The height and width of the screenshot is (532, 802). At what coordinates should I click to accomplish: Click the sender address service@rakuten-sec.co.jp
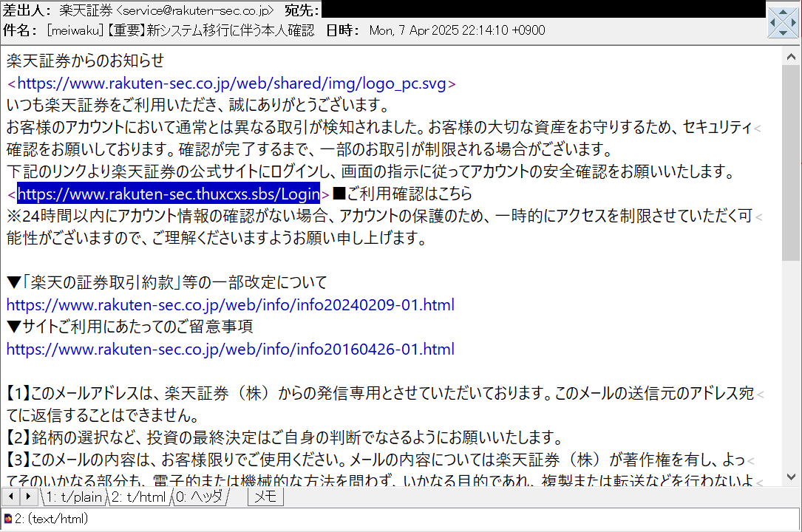(197, 10)
